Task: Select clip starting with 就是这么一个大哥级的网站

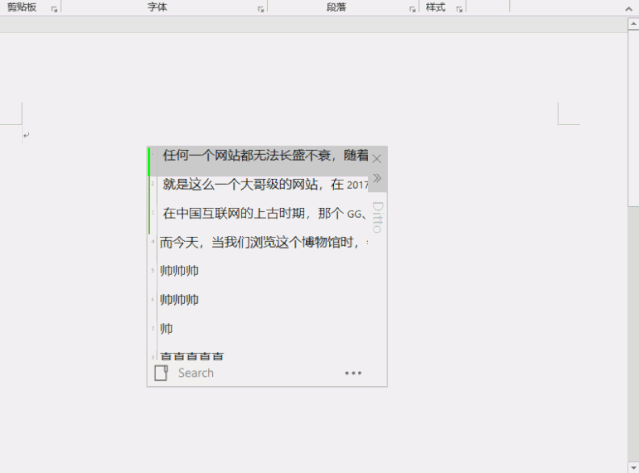Action: tap(259, 185)
